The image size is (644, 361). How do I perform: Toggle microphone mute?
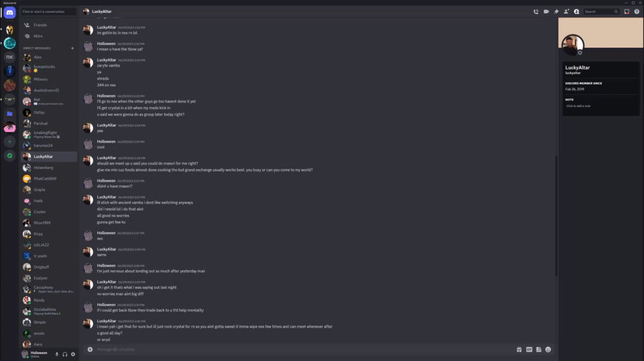[x=57, y=354]
